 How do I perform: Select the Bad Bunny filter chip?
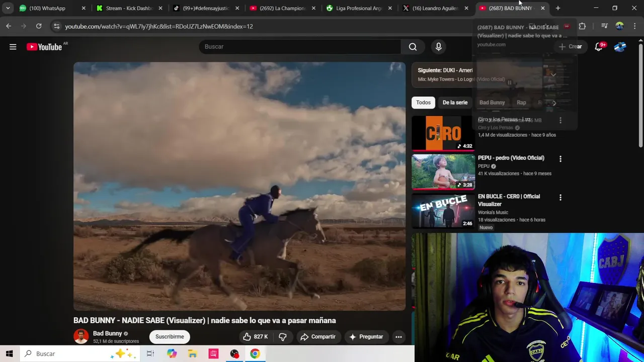492,103
